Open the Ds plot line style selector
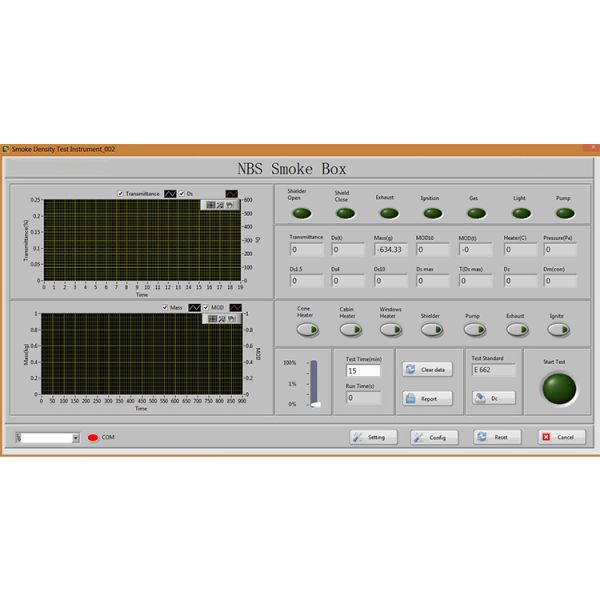The width and height of the screenshot is (600, 600). point(231,193)
